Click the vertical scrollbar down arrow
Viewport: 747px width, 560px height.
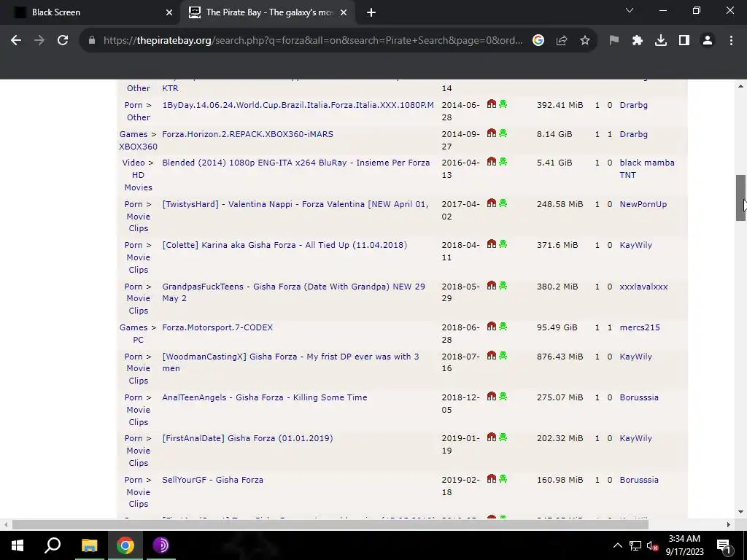click(740, 512)
